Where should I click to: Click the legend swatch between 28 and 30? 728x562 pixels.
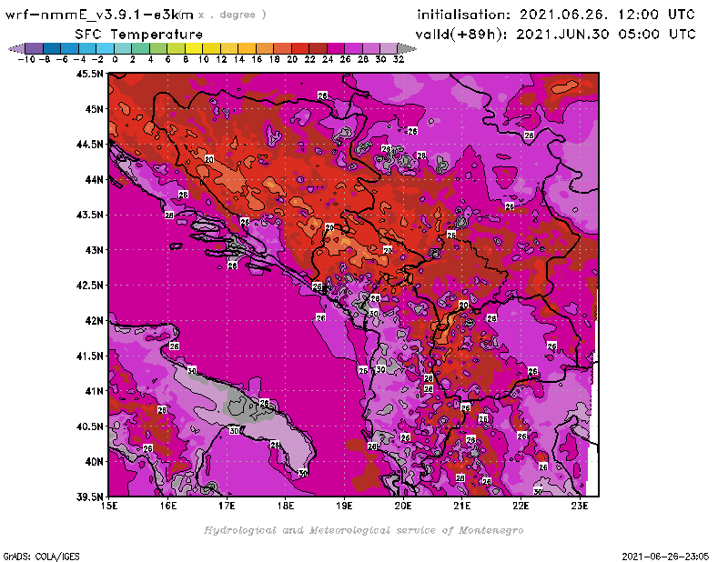coord(370,48)
